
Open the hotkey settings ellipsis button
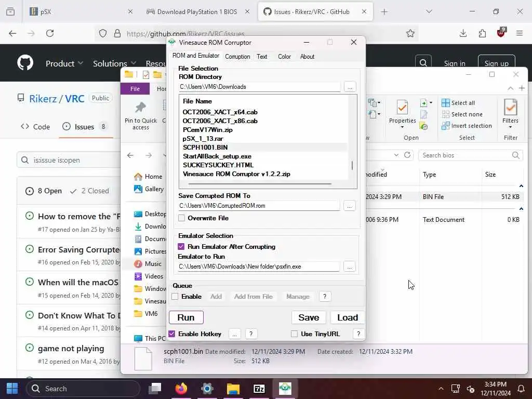click(x=234, y=334)
